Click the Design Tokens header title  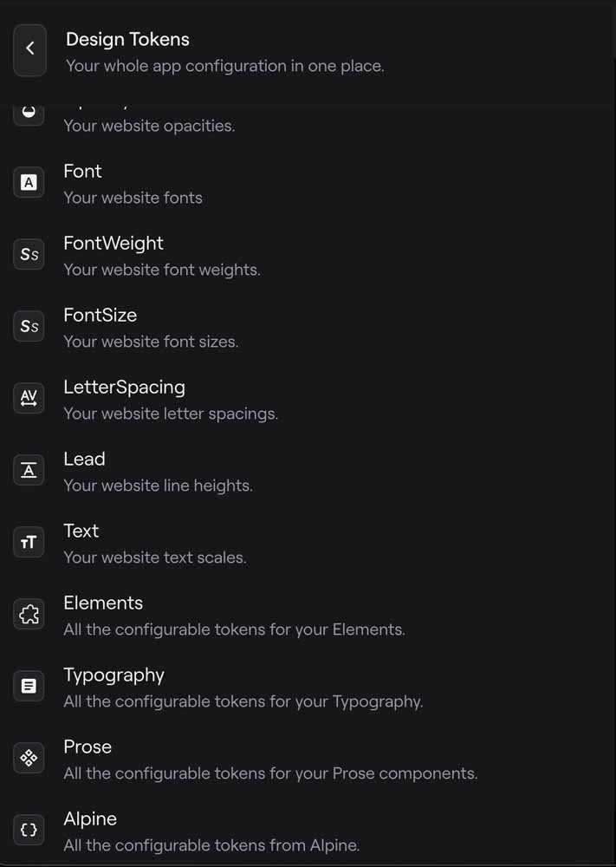tap(127, 39)
